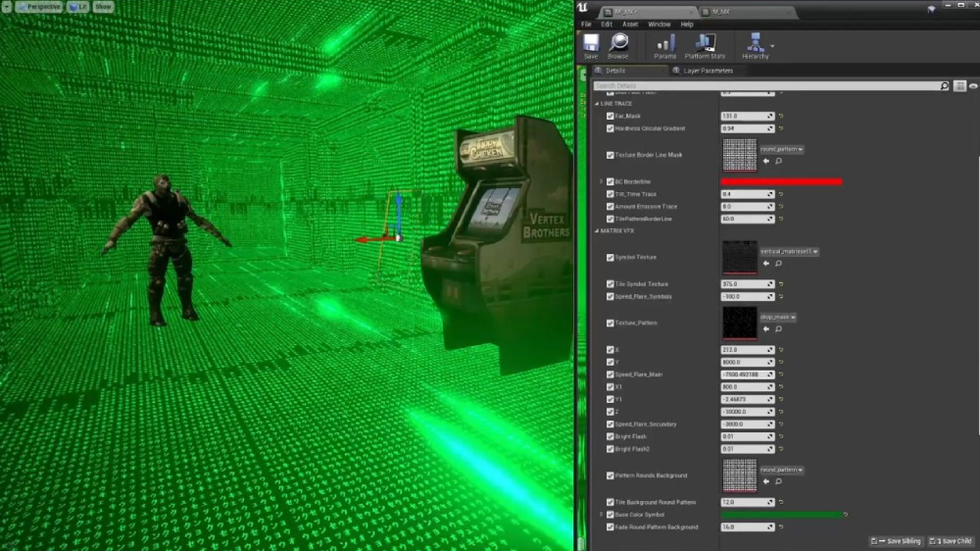Viewport: 980px width, 551px height.
Task: Toggle Hardness Circular Gradient checkbox
Action: click(610, 128)
